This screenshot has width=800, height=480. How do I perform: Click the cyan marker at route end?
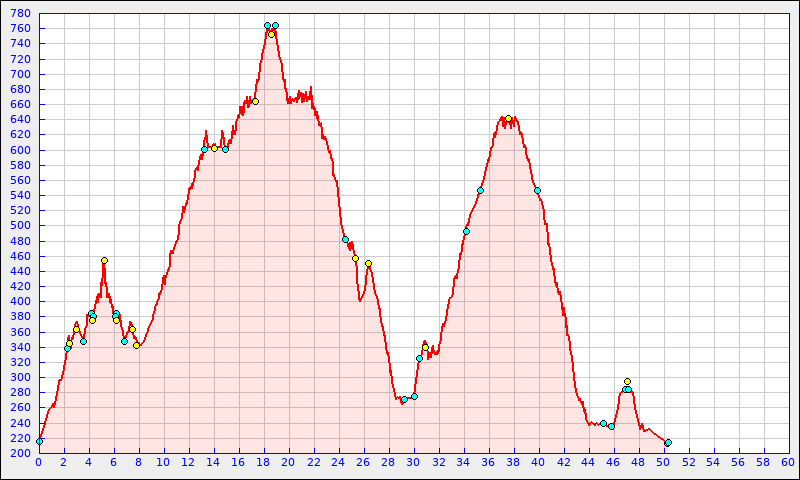[668, 442]
